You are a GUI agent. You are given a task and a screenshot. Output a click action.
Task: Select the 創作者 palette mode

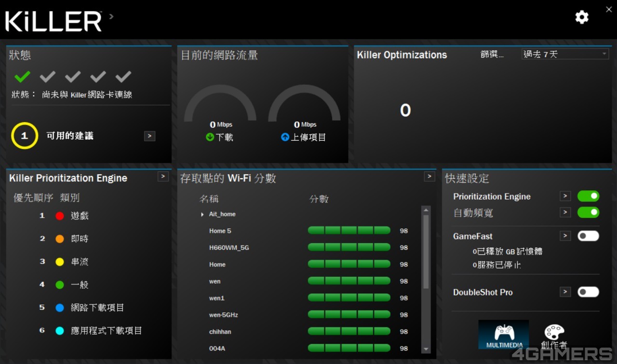[554, 336]
